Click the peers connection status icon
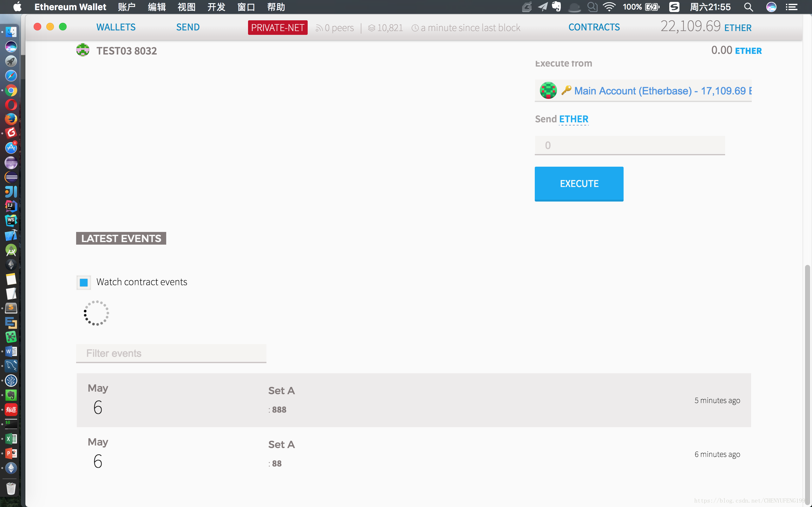Image resolution: width=812 pixels, height=507 pixels. (x=319, y=28)
